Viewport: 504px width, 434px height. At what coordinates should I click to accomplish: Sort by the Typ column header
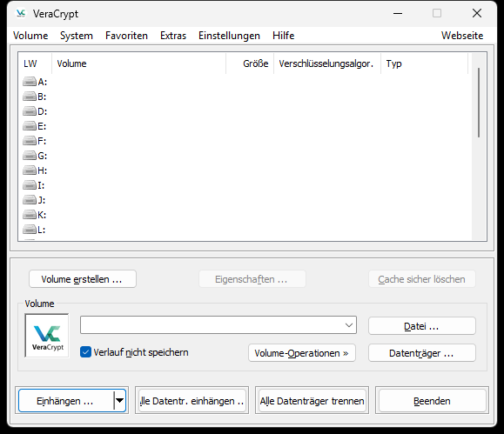[424, 63]
